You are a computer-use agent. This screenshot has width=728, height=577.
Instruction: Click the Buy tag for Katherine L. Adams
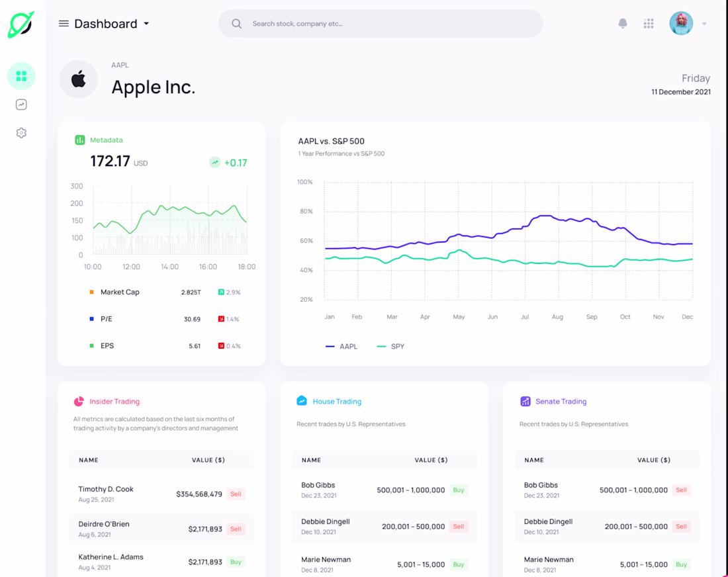[x=236, y=562]
